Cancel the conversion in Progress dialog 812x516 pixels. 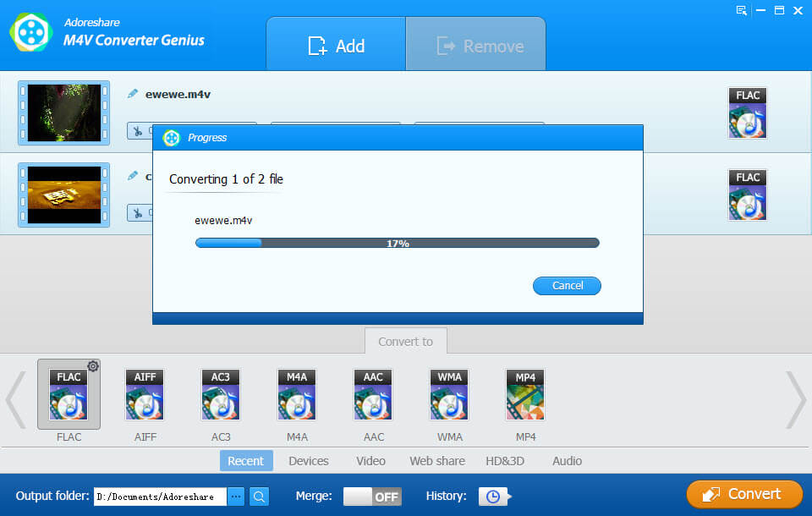pyautogui.click(x=567, y=285)
